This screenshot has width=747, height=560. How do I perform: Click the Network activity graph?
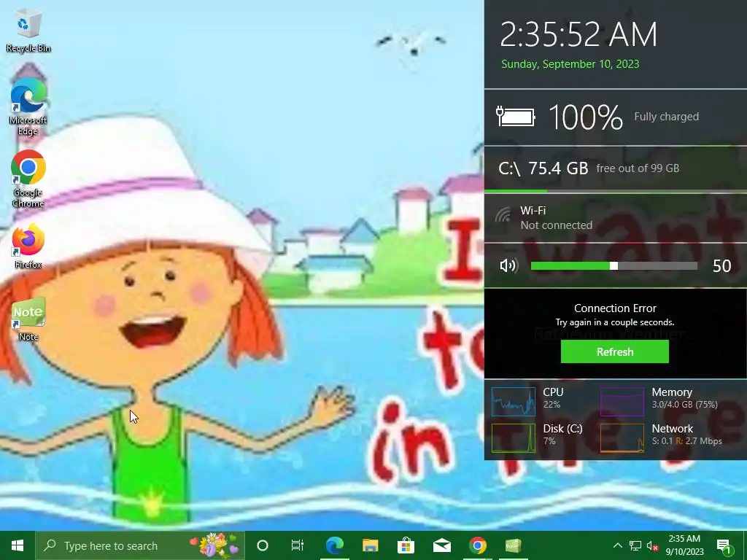coord(622,437)
